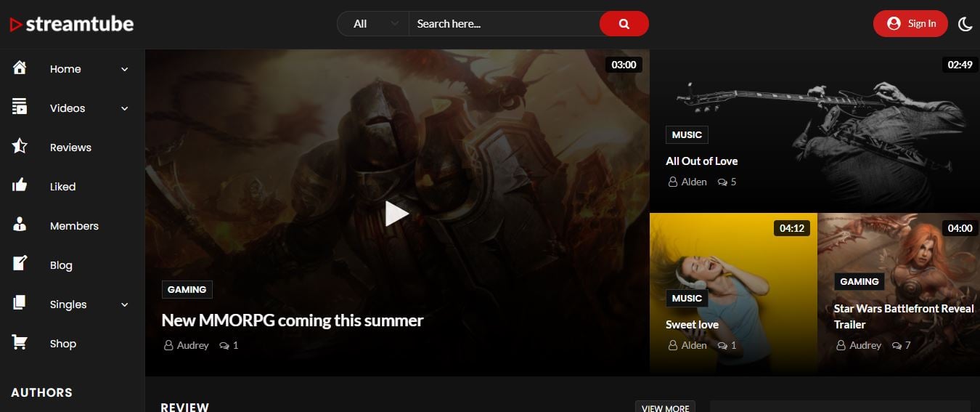Click the Singles pages icon

coord(20,304)
